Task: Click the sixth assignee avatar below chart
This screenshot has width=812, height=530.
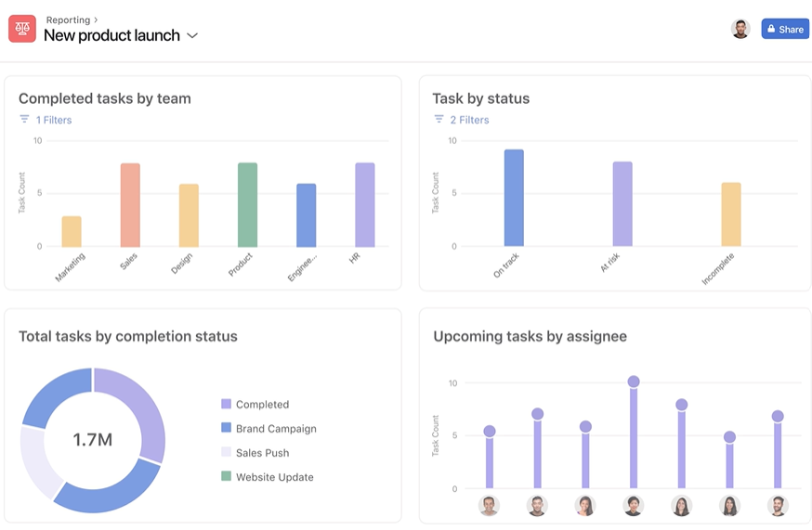Action: pyautogui.click(x=729, y=506)
